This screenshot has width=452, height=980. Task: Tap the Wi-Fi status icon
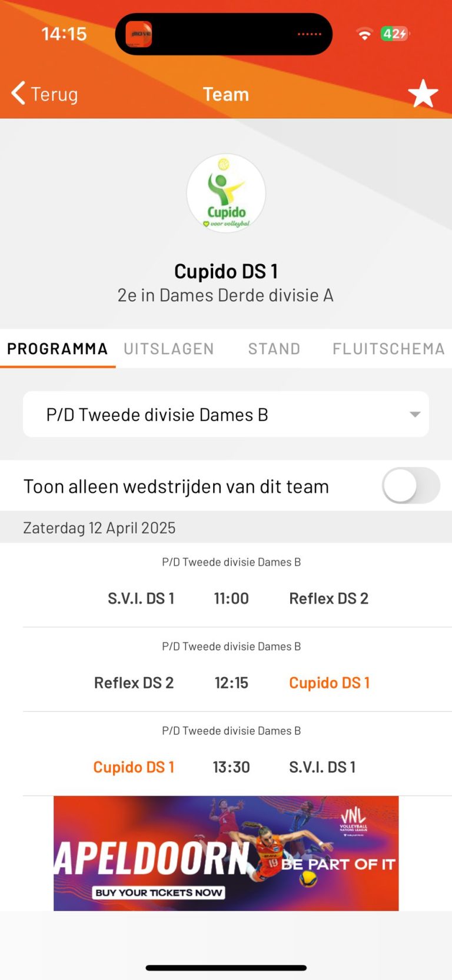[365, 34]
